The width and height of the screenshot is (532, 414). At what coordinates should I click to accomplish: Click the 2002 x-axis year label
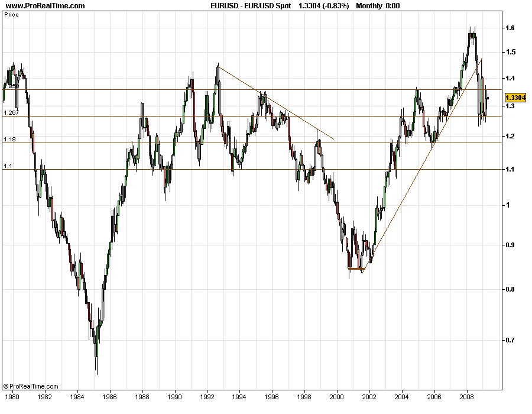tap(369, 397)
